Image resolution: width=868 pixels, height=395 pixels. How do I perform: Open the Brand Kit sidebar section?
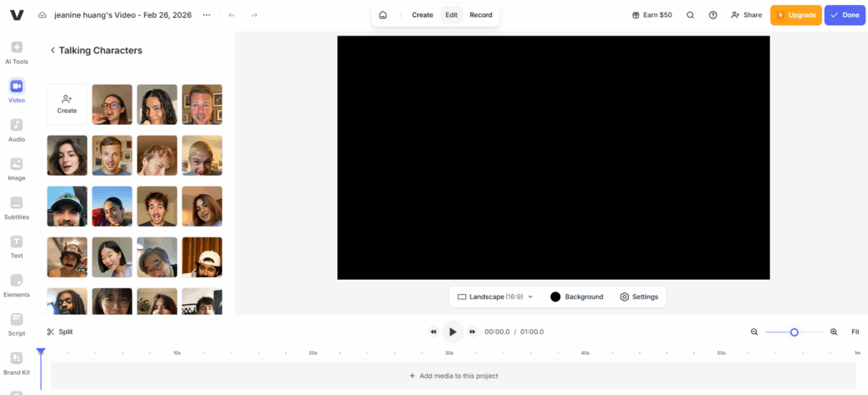tap(17, 363)
